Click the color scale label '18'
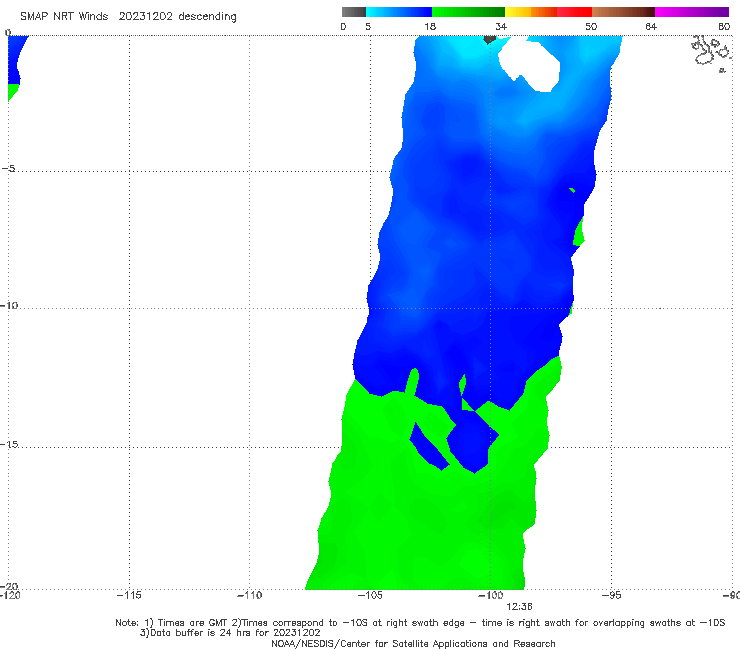This screenshot has height=650, width=740. pos(430,26)
